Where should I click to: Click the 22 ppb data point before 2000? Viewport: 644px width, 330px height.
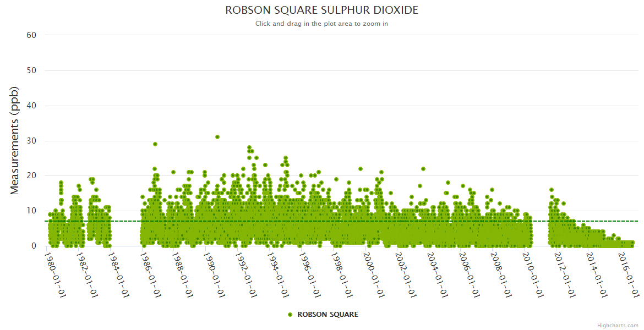361,169
